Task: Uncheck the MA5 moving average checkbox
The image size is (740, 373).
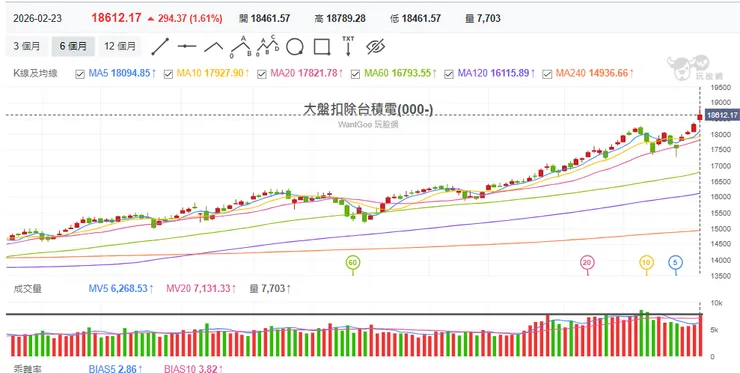Action: [80, 74]
